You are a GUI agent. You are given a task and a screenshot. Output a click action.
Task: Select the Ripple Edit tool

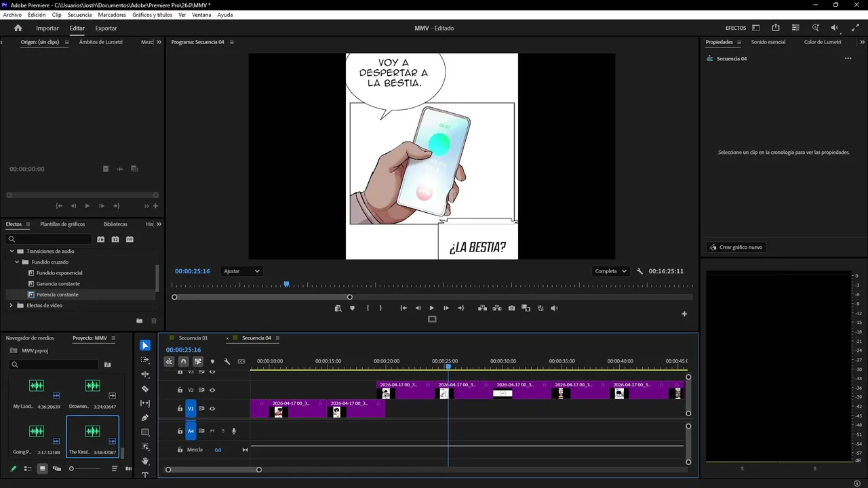click(145, 374)
